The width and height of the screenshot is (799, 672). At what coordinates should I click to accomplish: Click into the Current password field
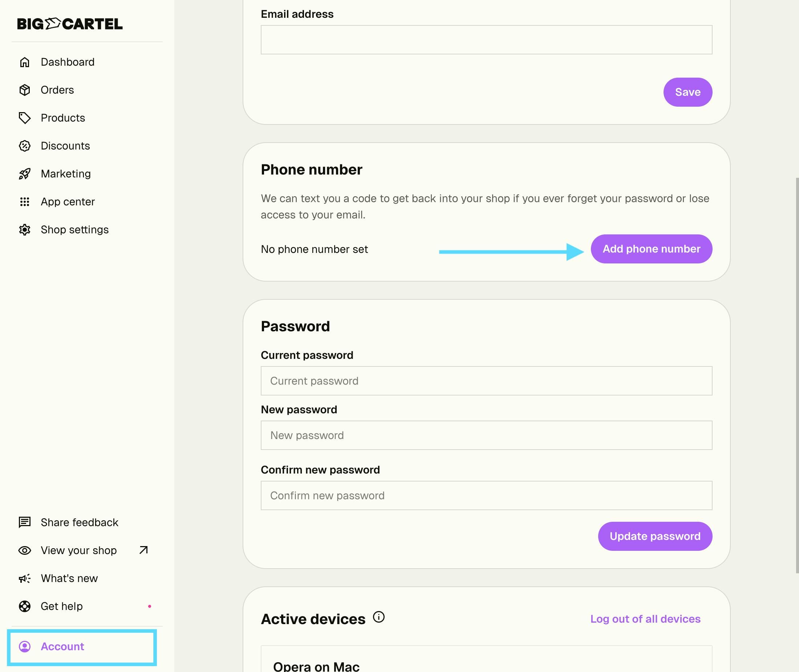pyautogui.click(x=486, y=381)
